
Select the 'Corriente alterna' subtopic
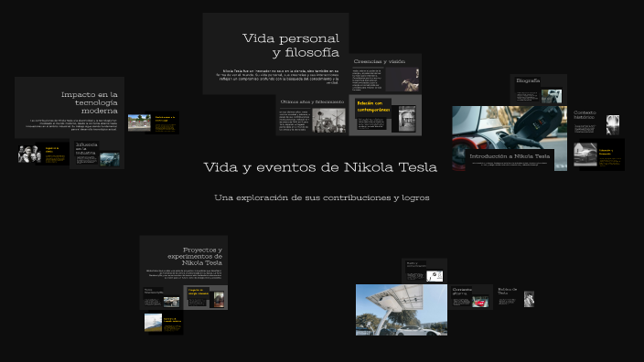(471, 297)
